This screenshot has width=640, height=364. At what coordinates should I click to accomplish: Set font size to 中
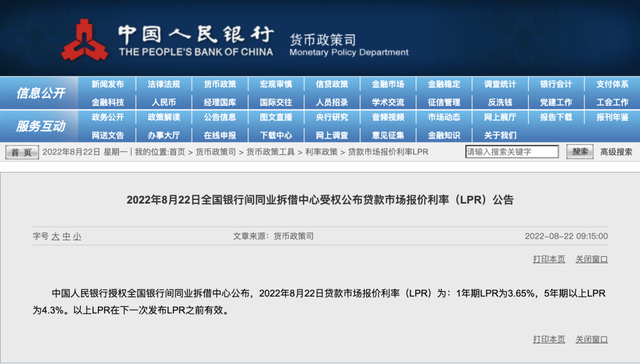[66, 236]
